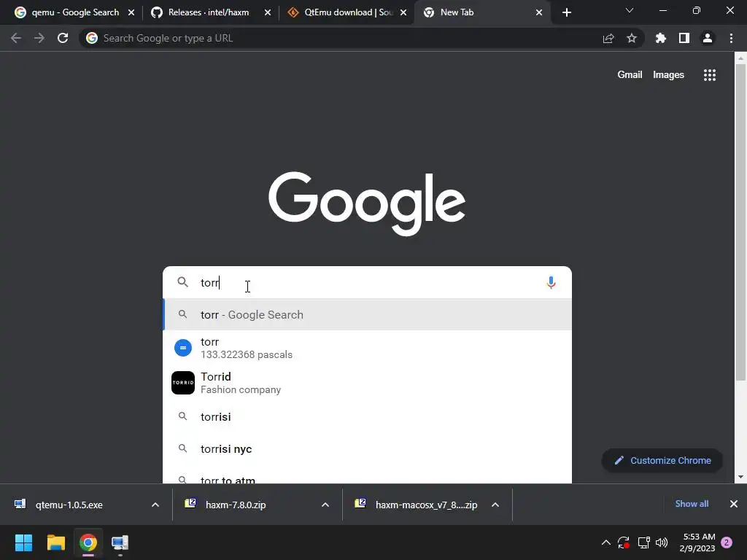Image resolution: width=747 pixels, height=560 pixels.
Task: Open the volume tray icon
Action: point(662,542)
